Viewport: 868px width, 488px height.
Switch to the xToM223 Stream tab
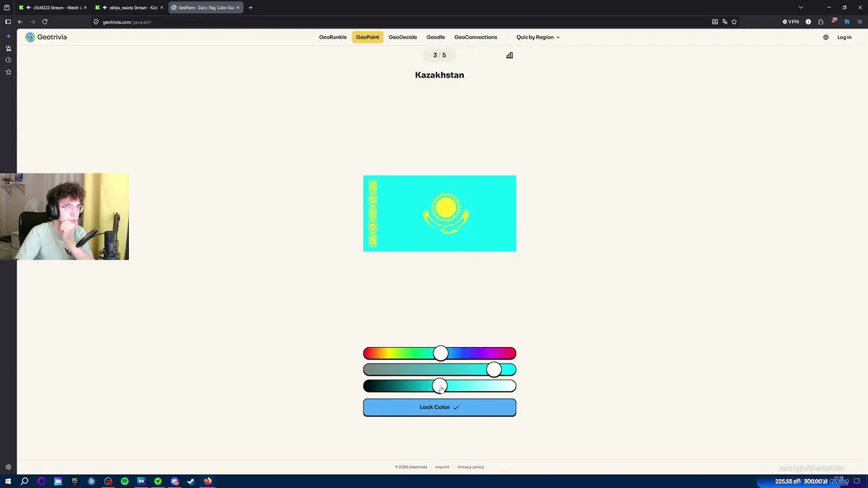point(53,7)
